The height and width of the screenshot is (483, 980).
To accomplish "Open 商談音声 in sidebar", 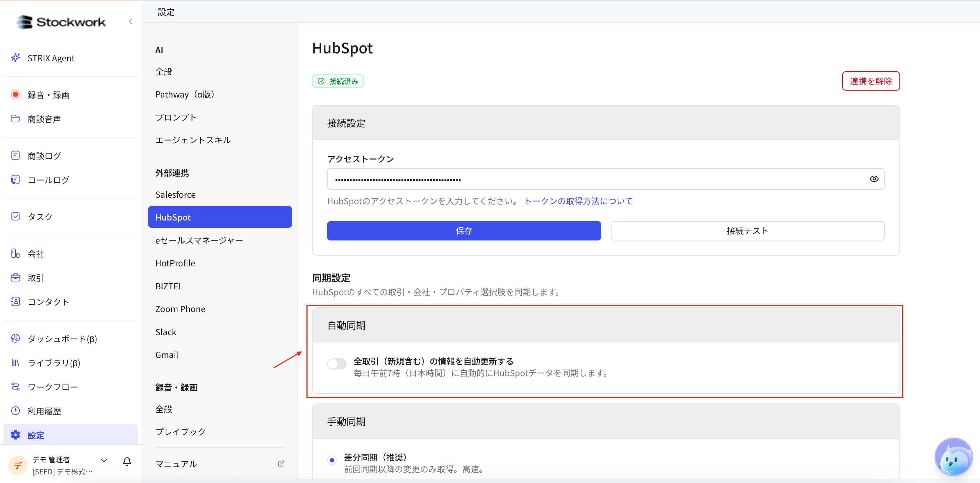I will click(x=71, y=119).
